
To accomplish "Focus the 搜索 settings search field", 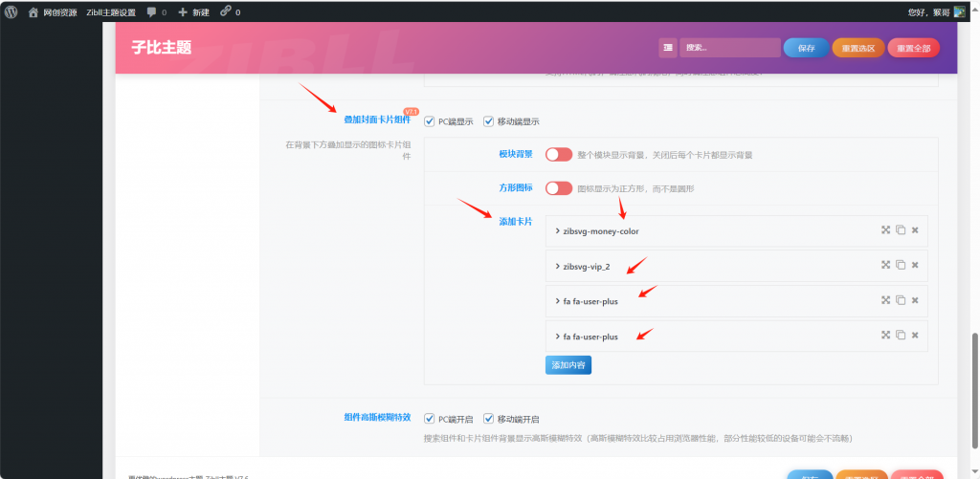I will pyautogui.click(x=730, y=48).
